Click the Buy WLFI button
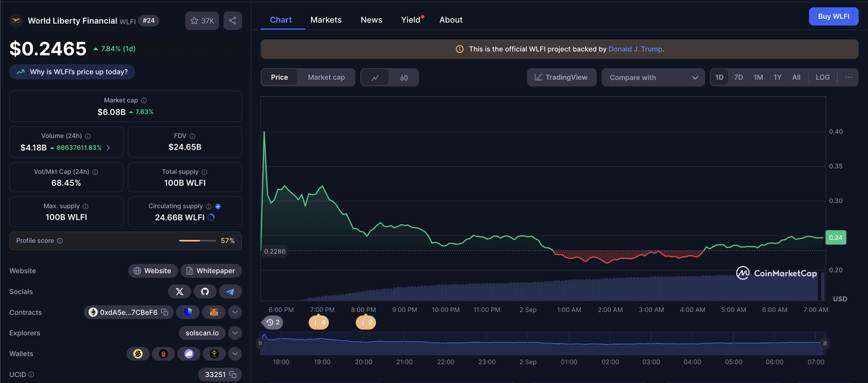This screenshot has width=868, height=383. (833, 16)
